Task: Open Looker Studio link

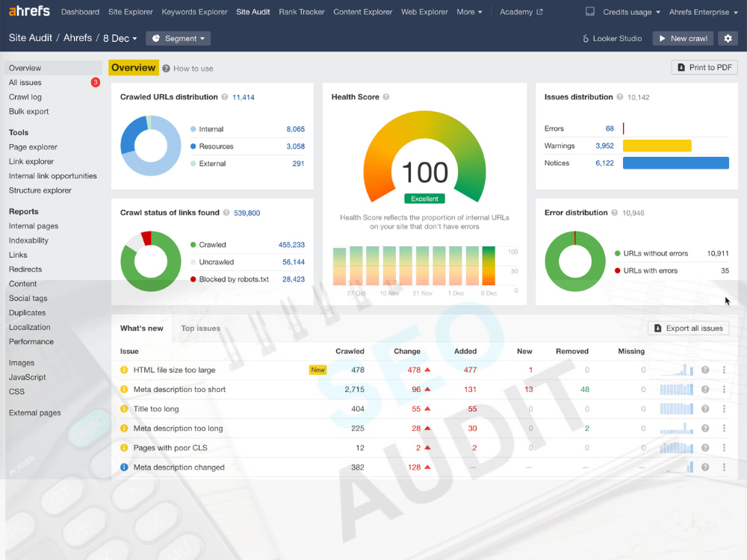Action: (x=613, y=39)
